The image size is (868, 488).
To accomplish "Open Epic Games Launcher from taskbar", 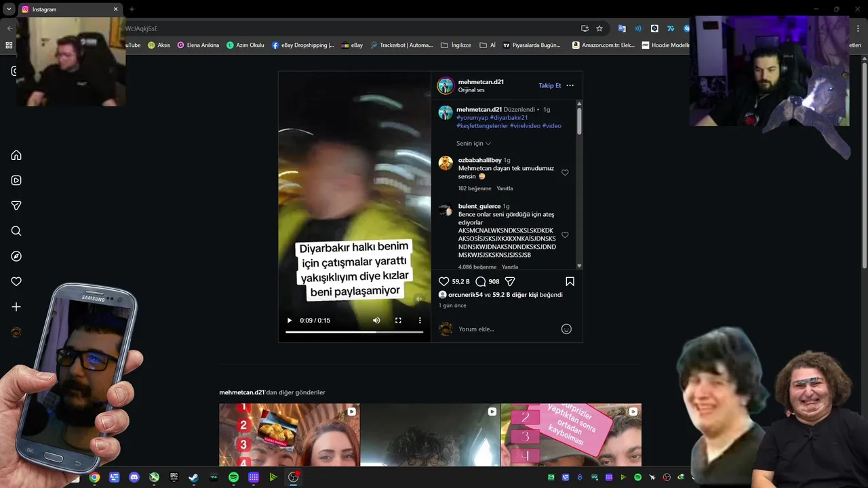I will click(x=174, y=477).
